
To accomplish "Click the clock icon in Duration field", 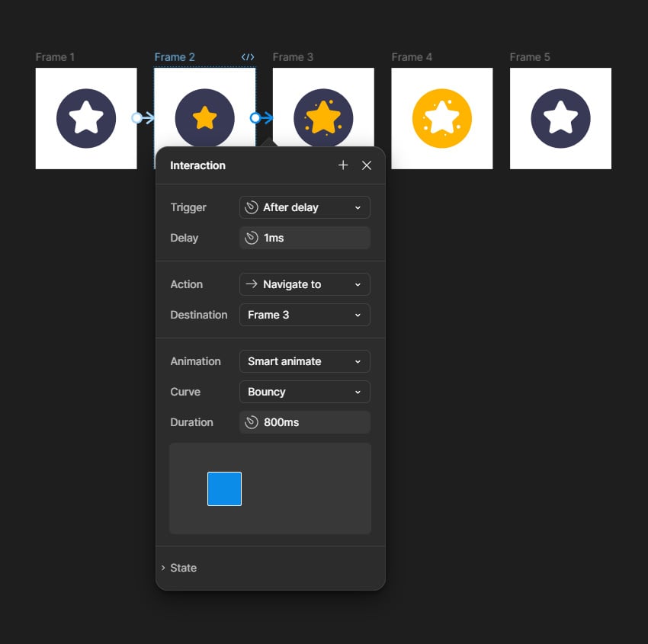I will (252, 422).
